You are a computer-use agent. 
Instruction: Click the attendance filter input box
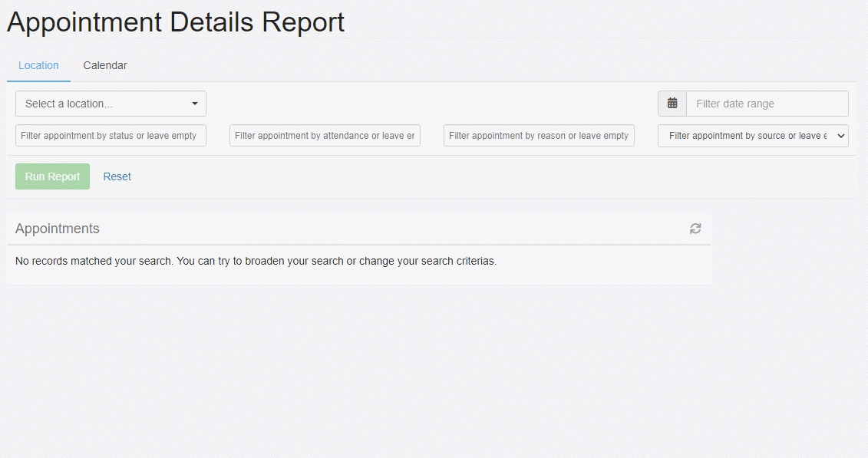click(324, 135)
